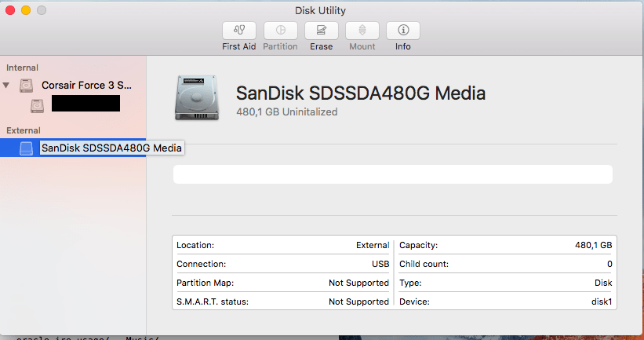Close the Disk Utility window
The width and height of the screenshot is (644, 340).
click(x=10, y=10)
